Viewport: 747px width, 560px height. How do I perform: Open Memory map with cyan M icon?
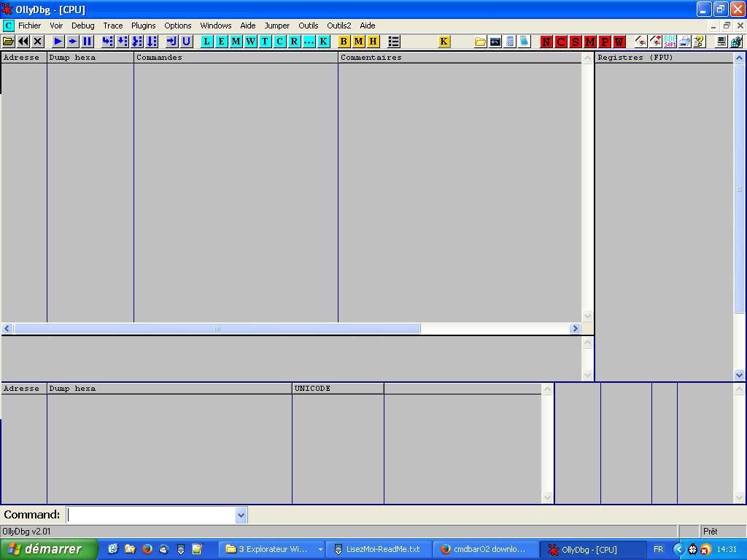tap(236, 42)
